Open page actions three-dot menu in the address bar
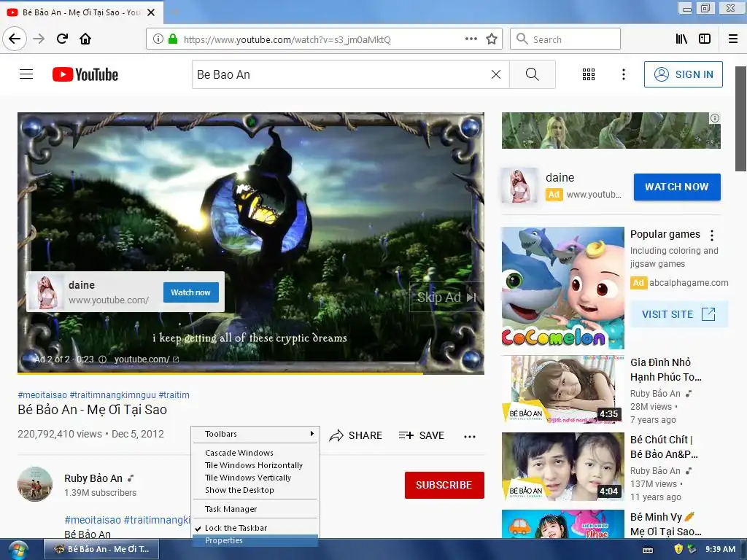The height and width of the screenshot is (560, 747). click(471, 39)
